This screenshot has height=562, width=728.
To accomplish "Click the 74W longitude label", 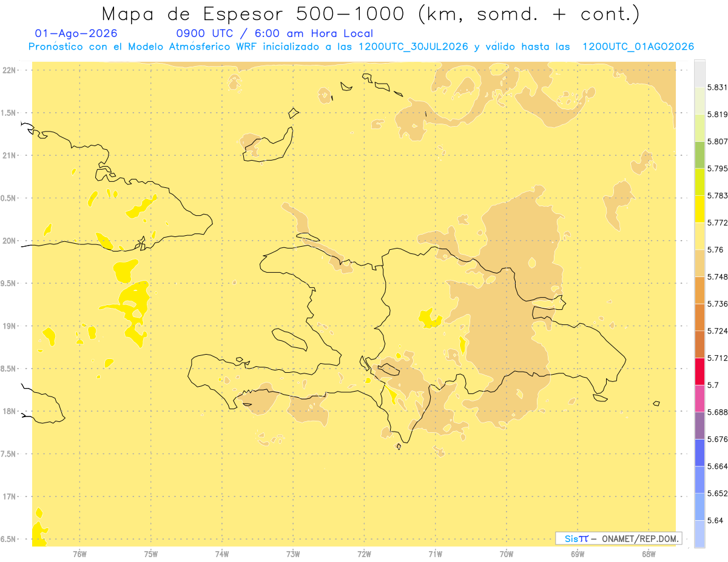I will coord(222,554).
